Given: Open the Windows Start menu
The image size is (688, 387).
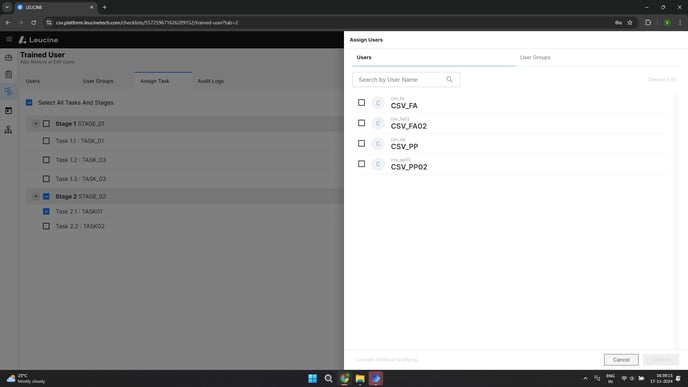Looking at the screenshot, I should tap(312, 378).
